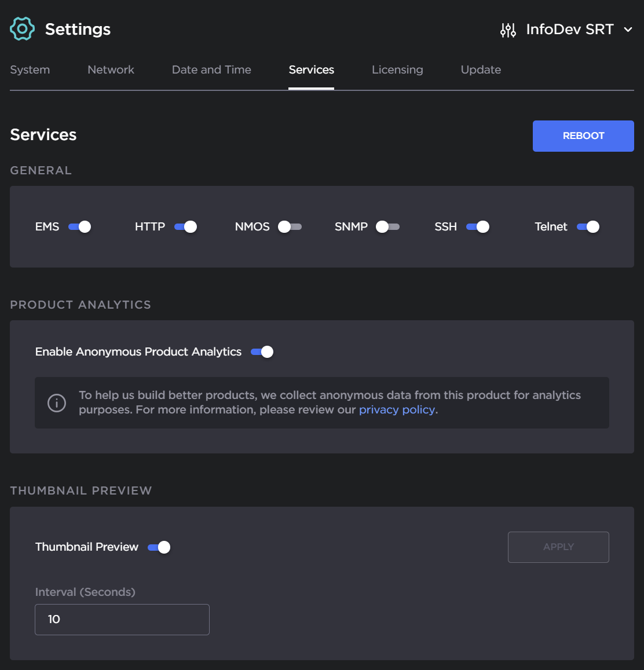Click the Interval (Seconds) input field
This screenshot has width=644, height=670.
point(122,620)
